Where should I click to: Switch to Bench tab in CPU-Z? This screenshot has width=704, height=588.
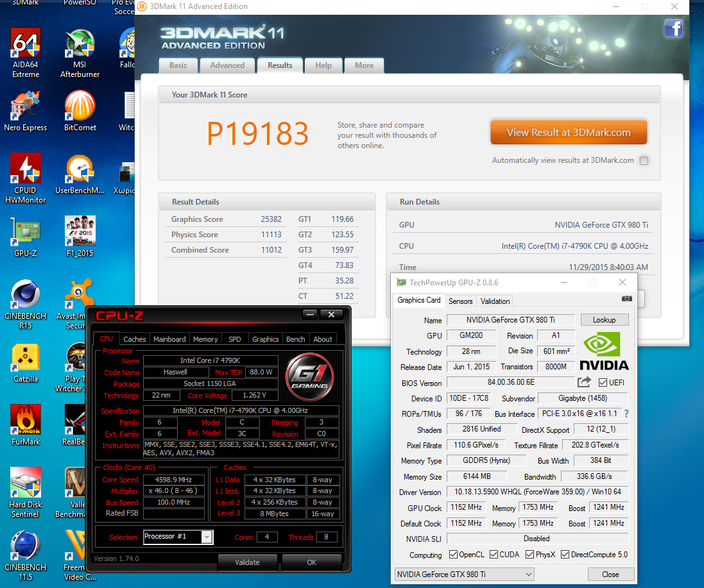click(x=295, y=339)
